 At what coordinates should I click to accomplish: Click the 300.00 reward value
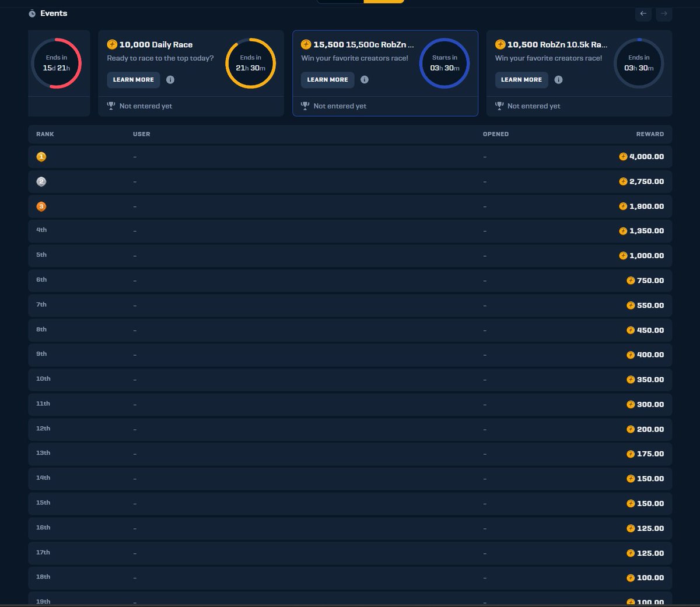650,405
